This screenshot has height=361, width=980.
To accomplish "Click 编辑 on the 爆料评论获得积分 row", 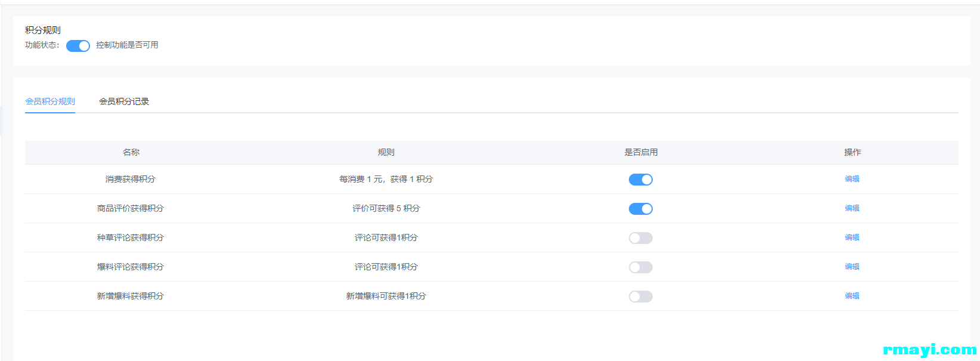I will (852, 267).
